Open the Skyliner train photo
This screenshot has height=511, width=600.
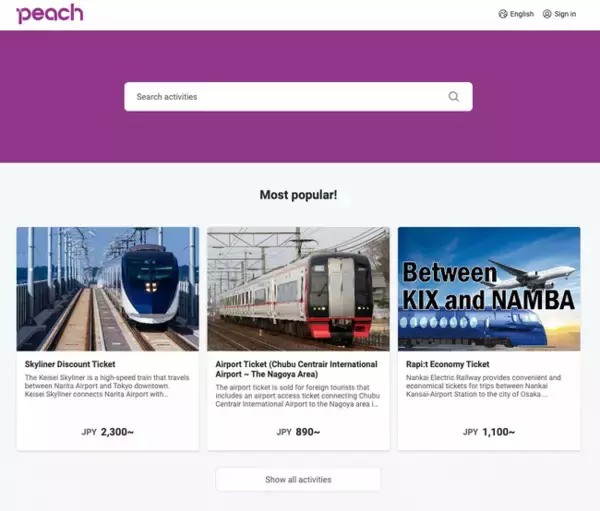click(x=108, y=289)
